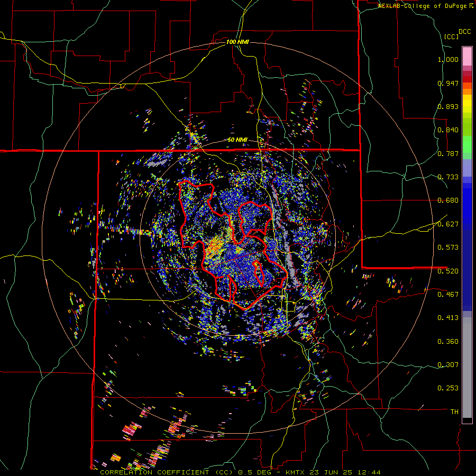Image resolution: width=476 pixels, height=476 pixels.
Task: Select the 0.893 scale value
Action: point(448,106)
